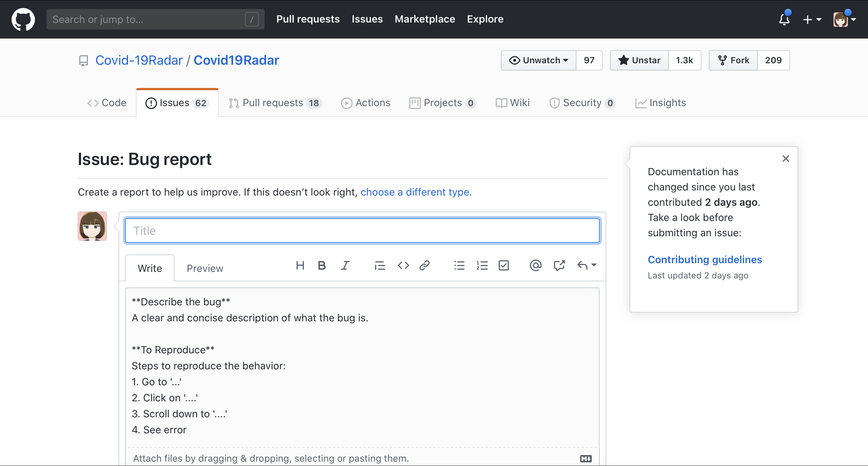Insert a quote with toolbar icon

[x=380, y=266]
